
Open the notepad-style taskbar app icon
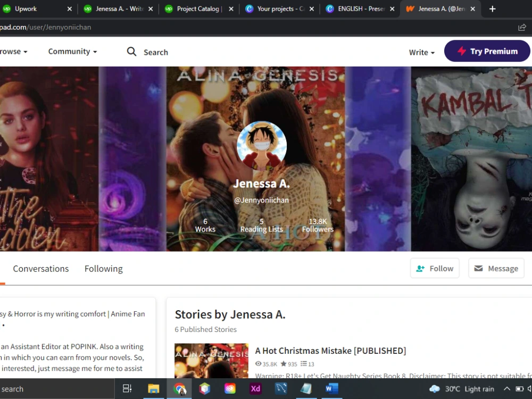coord(306,388)
